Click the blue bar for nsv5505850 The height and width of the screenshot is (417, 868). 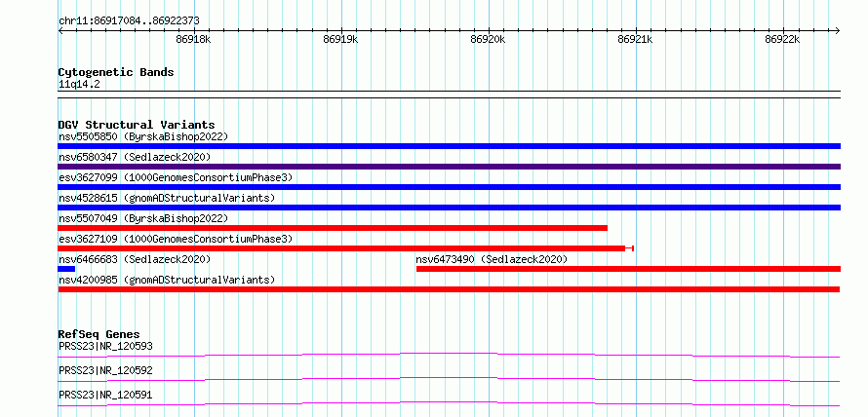[449, 146]
